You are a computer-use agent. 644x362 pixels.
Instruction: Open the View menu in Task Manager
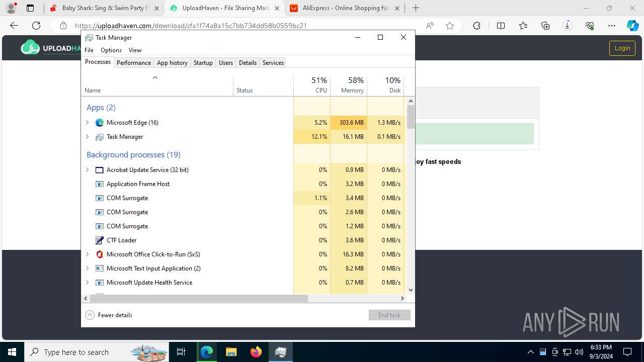[x=135, y=50]
